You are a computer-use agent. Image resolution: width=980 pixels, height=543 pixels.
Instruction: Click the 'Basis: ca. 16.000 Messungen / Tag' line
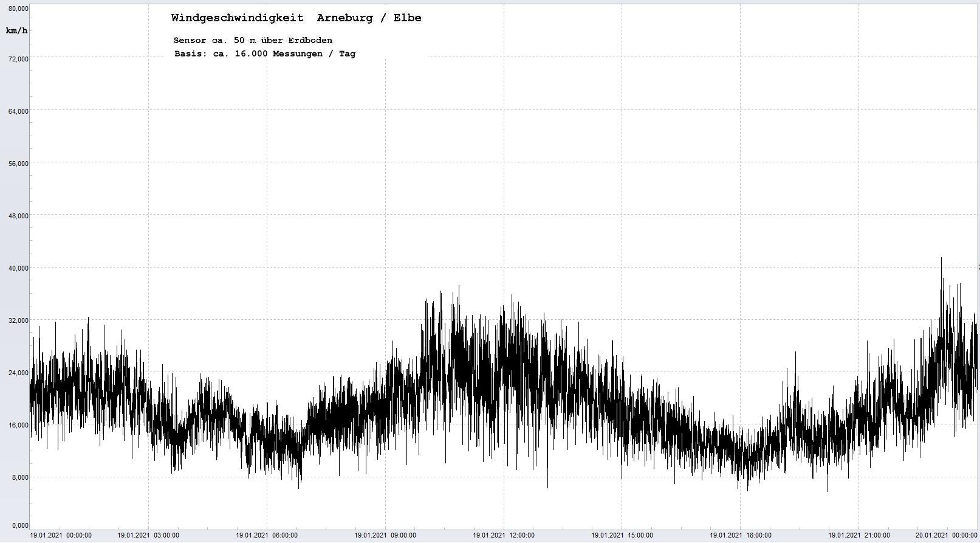click(264, 54)
